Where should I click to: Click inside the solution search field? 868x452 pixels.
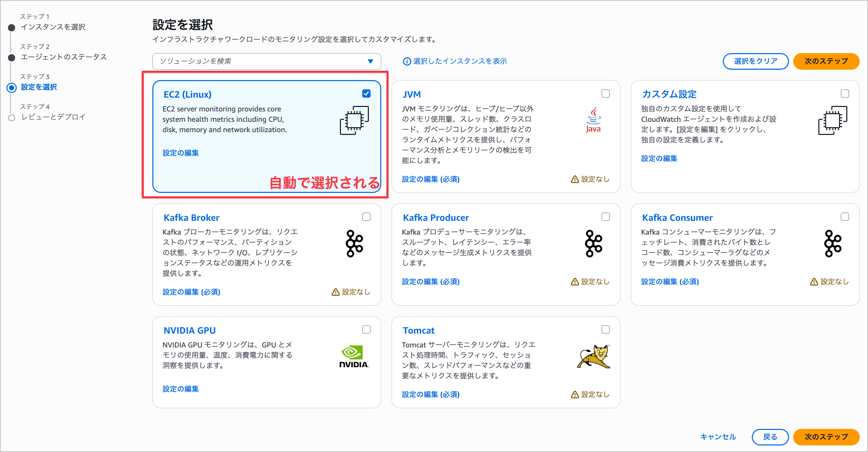[x=241, y=61]
